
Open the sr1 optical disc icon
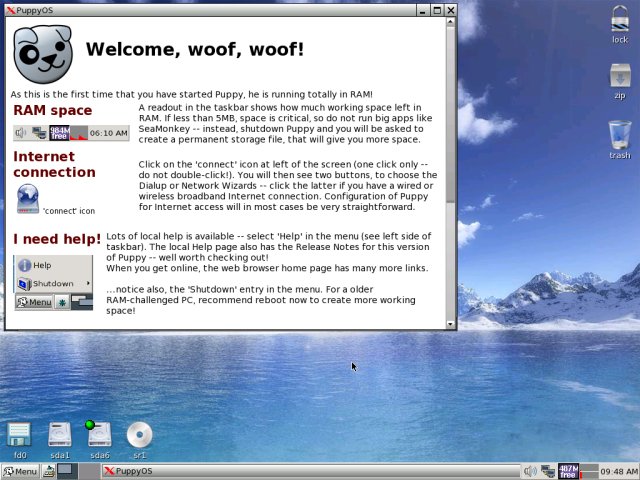(139, 435)
